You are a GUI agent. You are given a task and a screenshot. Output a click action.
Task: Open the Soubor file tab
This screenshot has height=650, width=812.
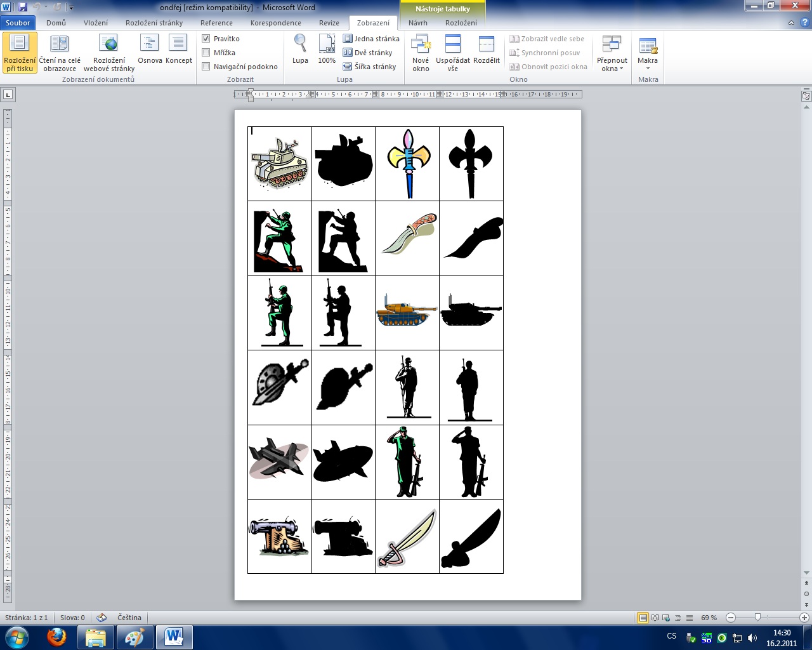[x=18, y=23]
